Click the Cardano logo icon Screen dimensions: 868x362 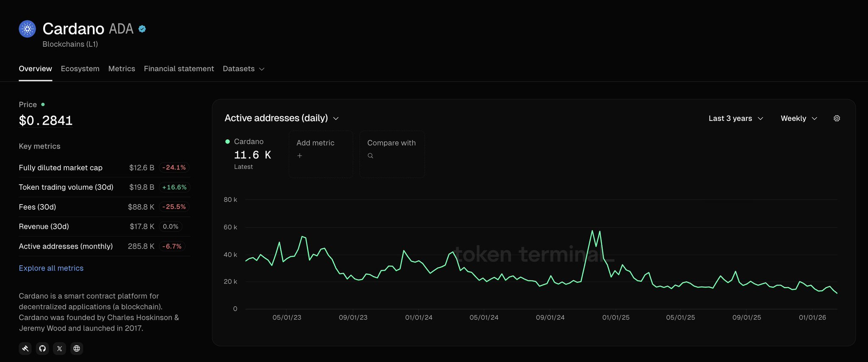coord(28,29)
